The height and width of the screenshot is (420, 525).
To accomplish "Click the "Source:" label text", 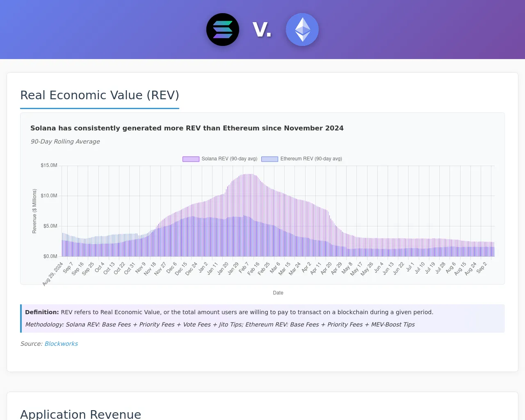I will [32, 344].
